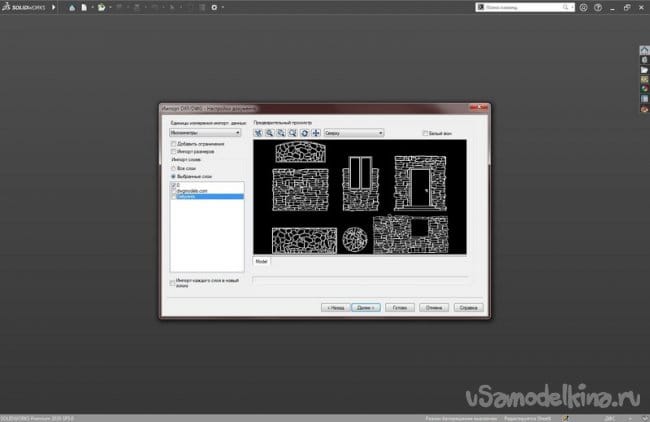Expand the SOLIDWORKS main menu arrow
650x422 pixels.
(x=53, y=8)
